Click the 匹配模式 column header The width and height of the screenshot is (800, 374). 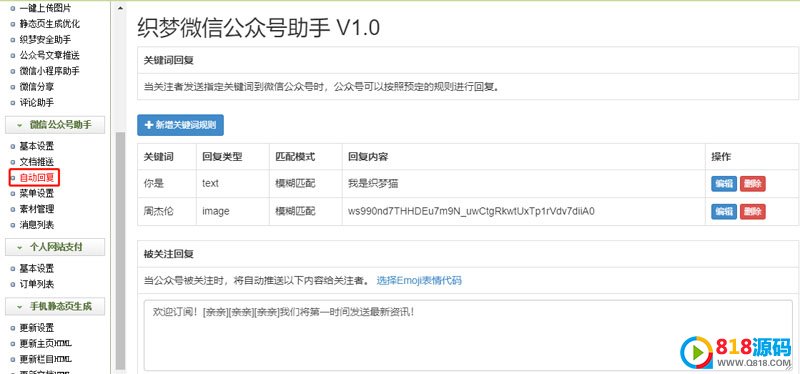295,157
